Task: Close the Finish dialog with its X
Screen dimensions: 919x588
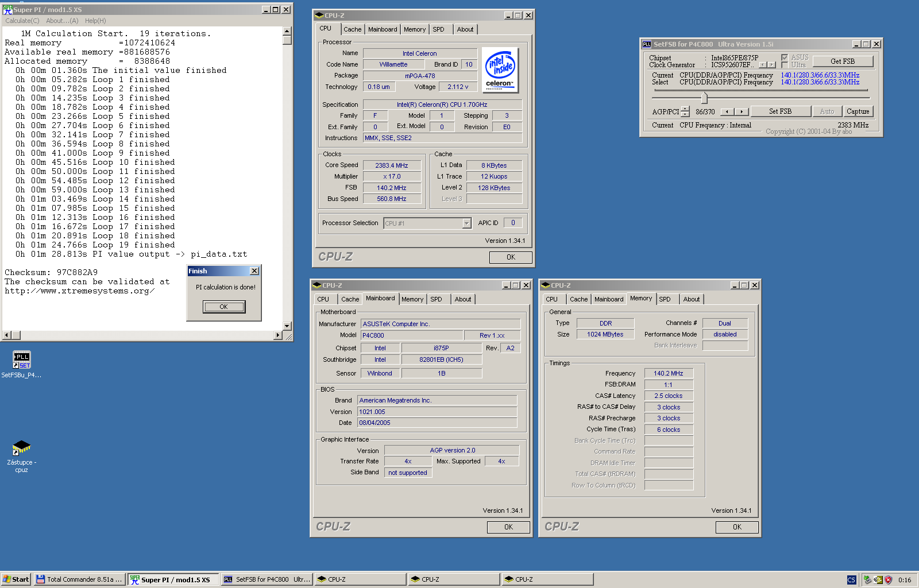Action: tap(254, 271)
